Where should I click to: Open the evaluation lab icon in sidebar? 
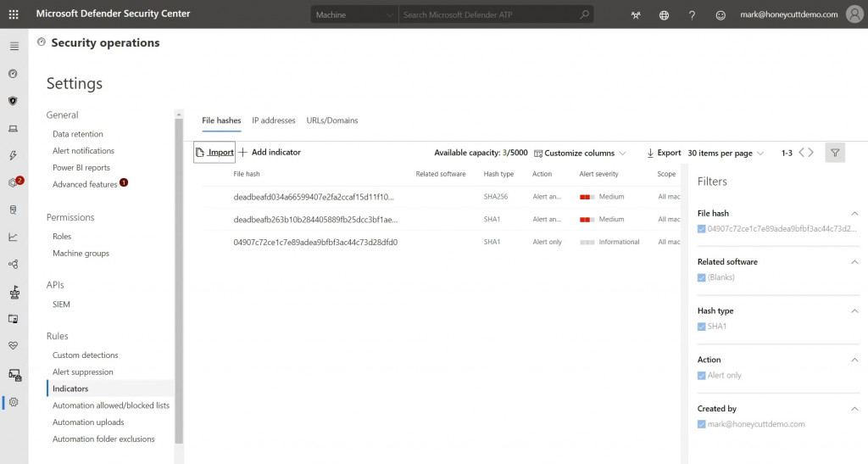click(14, 319)
